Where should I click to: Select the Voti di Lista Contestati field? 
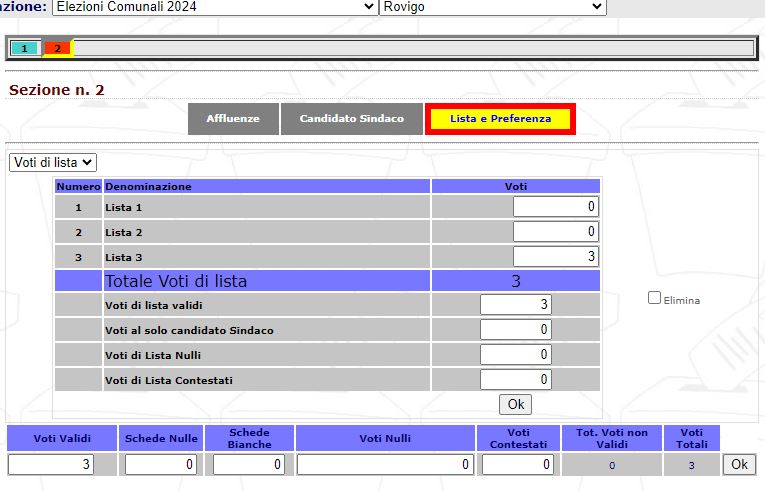(515, 380)
